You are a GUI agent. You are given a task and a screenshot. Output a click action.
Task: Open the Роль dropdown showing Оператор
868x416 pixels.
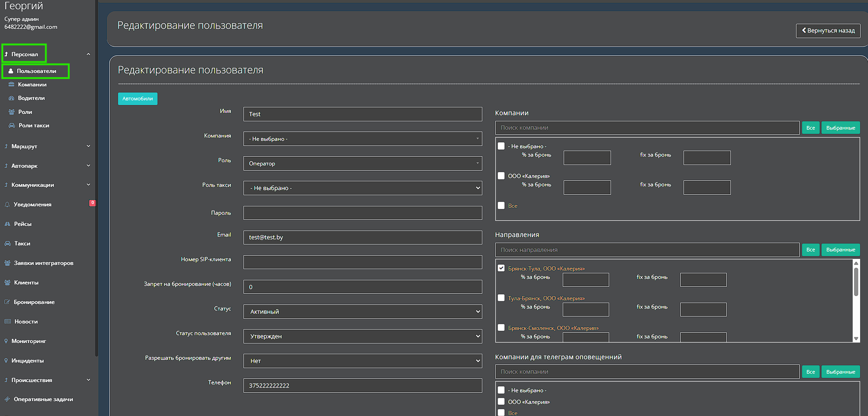pyautogui.click(x=362, y=164)
